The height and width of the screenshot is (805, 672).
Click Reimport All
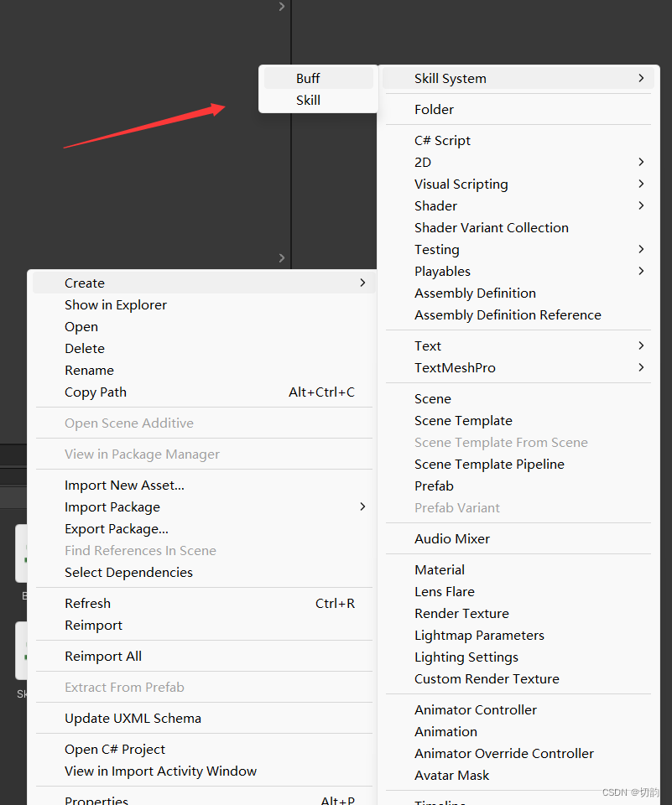point(204,656)
